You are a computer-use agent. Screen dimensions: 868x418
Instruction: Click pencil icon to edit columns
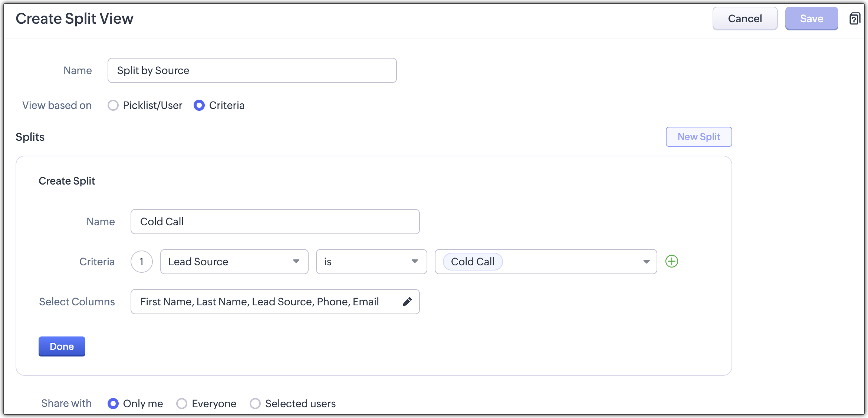point(407,302)
